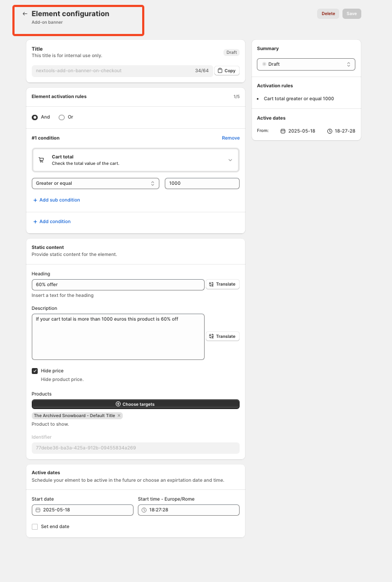Click the back arrow beside Element configuration
The width and height of the screenshot is (392, 582).
click(25, 14)
